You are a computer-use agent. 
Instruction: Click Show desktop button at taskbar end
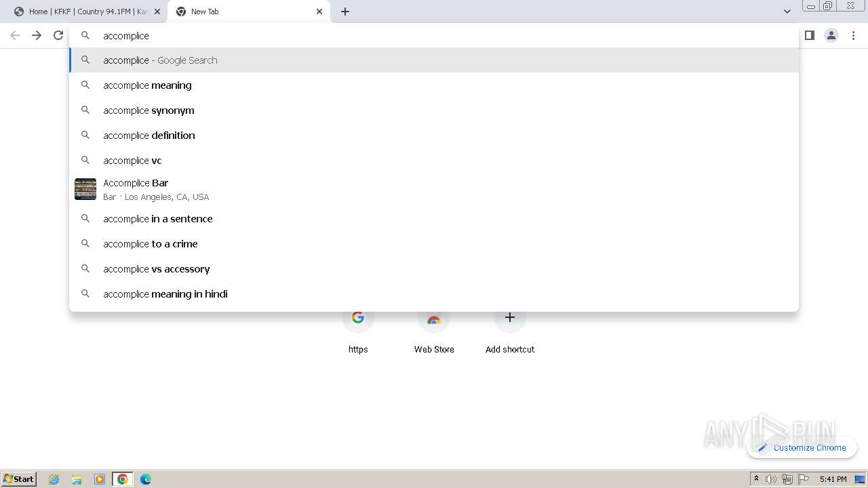tap(861, 479)
